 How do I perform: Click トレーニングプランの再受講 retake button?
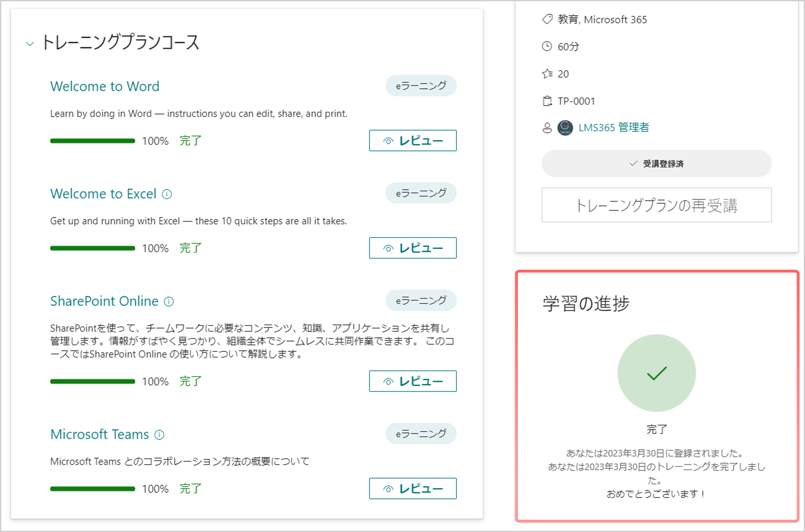click(656, 205)
